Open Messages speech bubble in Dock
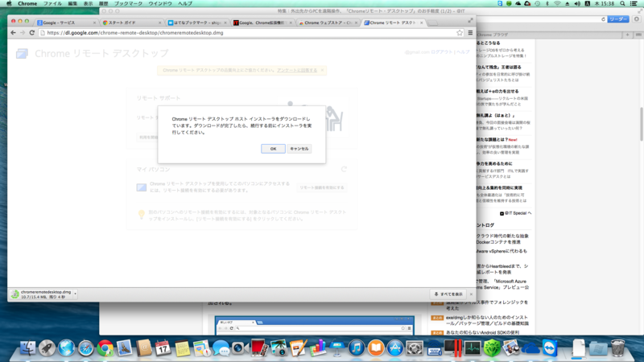 (x=221, y=348)
